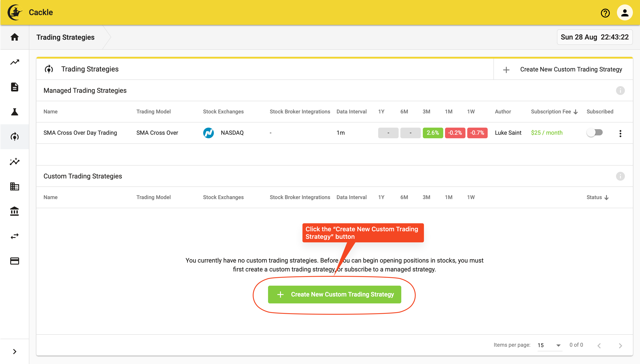Screen dimensions: 640x364
Task: Click the Trading Strategies sidebar icon
Action: coord(14,136)
